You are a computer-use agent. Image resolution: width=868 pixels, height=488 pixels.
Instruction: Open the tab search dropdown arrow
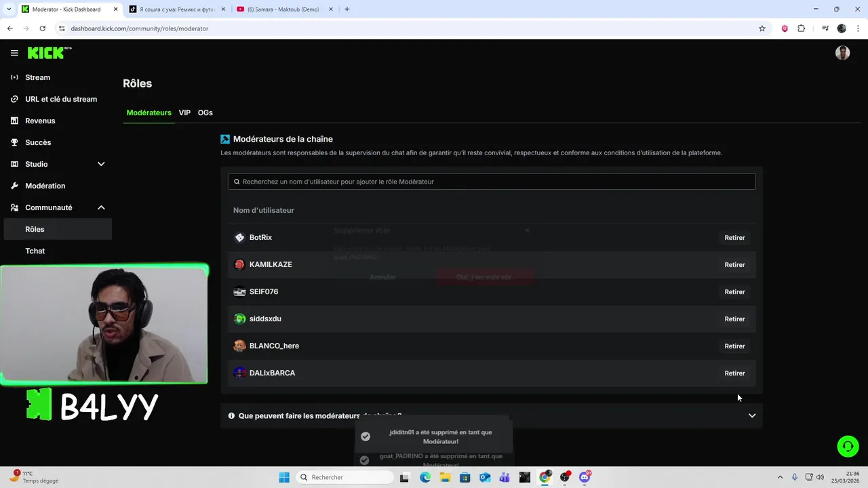click(9, 9)
